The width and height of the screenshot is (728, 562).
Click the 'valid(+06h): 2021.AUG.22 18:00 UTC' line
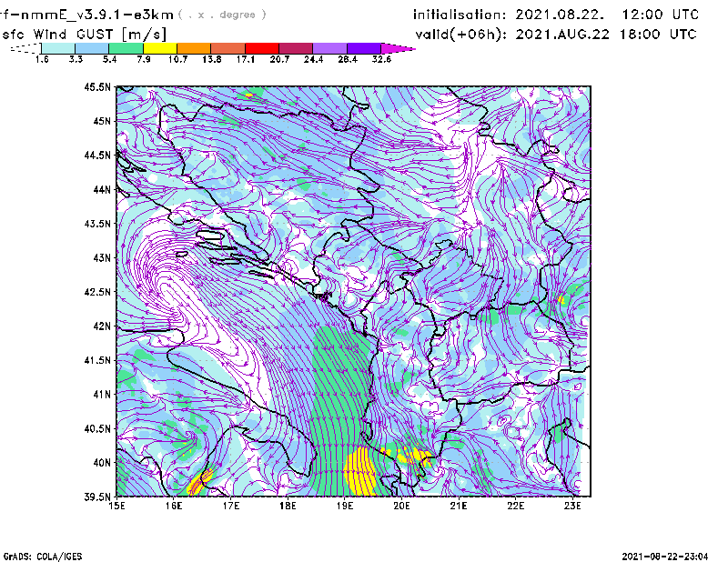click(556, 35)
